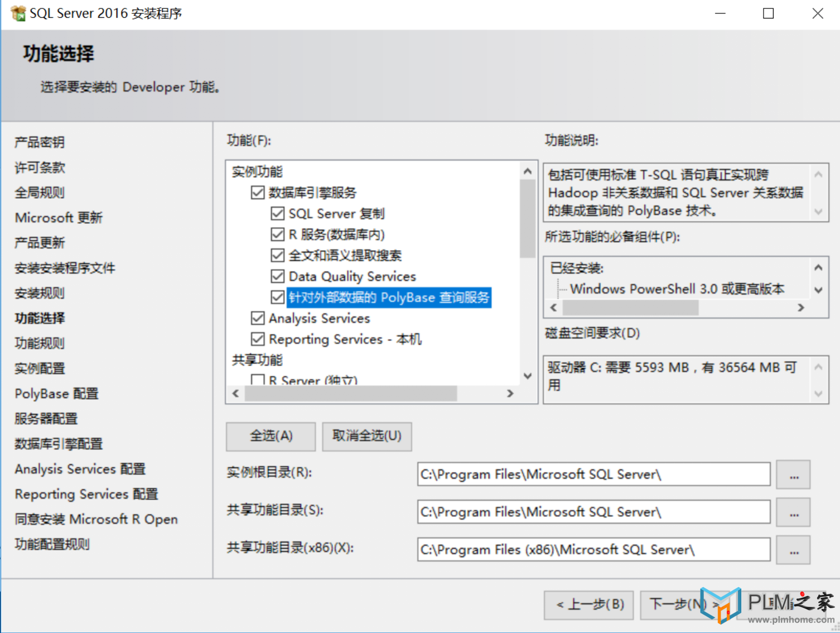
Task: Click feature list vertical scrollbar thumb
Action: (528, 219)
